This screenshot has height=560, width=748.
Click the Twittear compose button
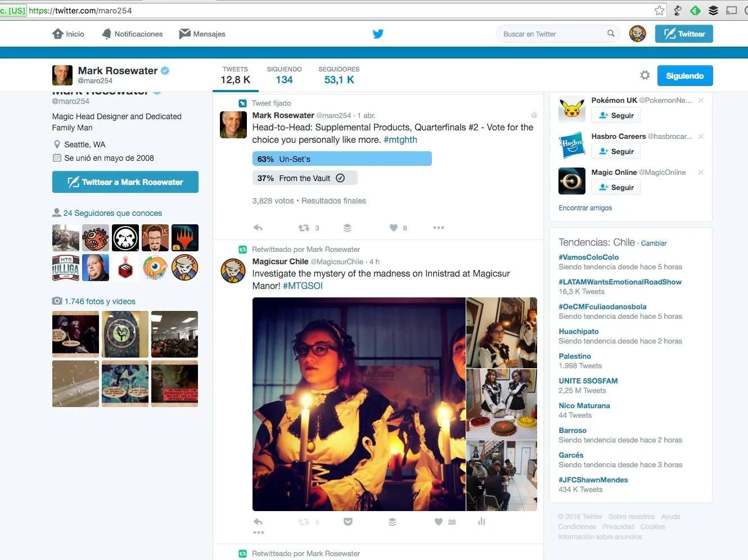pos(684,34)
